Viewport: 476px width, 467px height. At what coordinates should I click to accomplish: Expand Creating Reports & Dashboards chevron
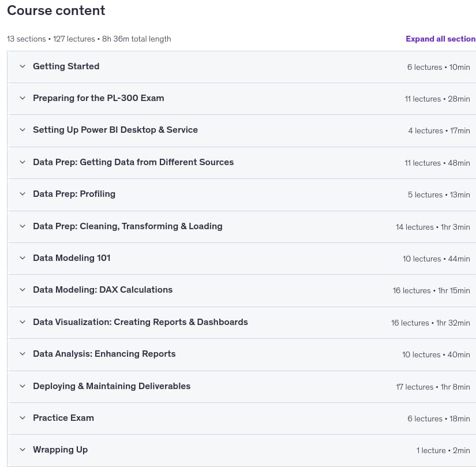coord(23,322)
